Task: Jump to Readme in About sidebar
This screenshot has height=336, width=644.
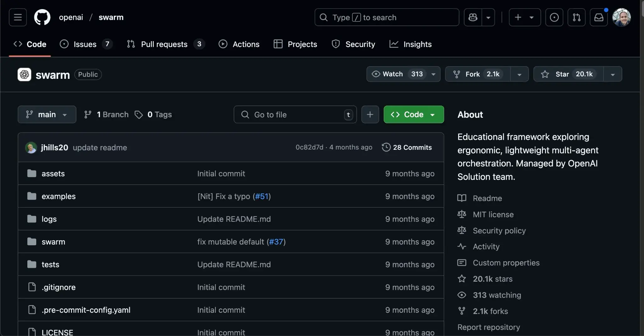Action: coord(480,198)
